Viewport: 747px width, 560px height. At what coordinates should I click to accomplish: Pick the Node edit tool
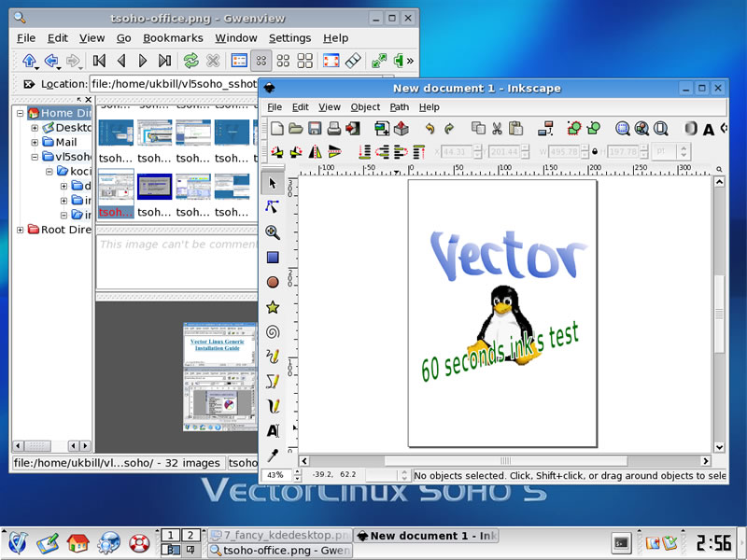273,207
